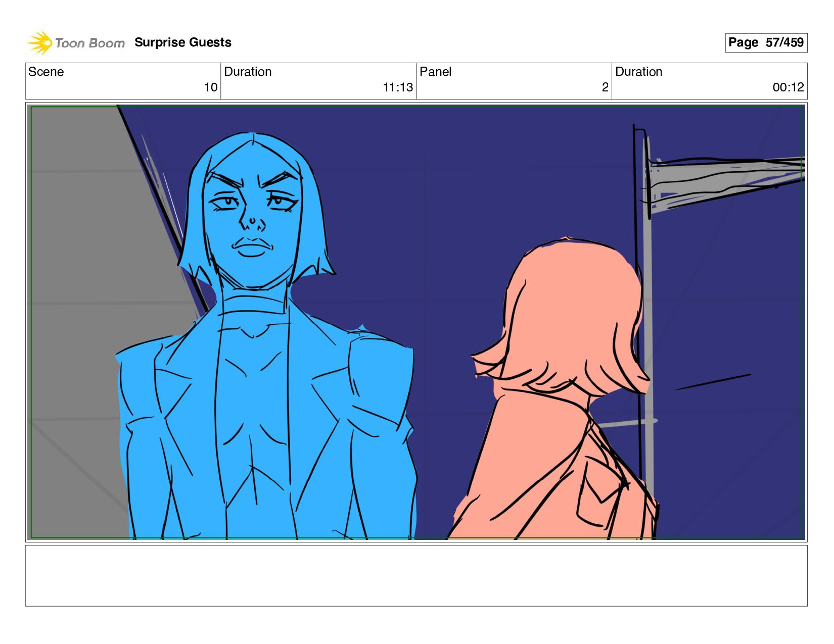Click the scene duration value '11:13'
Image resolution: width=834 pixels, height=644 pixels.
point(398,87)
